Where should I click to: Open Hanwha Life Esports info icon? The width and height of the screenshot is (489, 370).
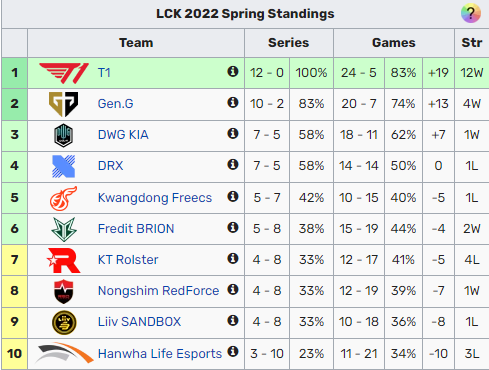(233, 351)
